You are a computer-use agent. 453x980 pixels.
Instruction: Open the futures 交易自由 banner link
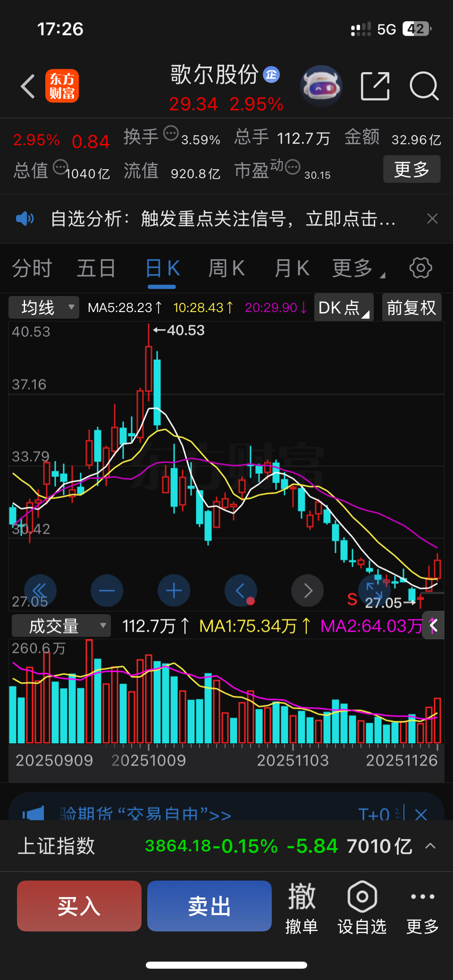pyautogui.click(x=145, y=814)
